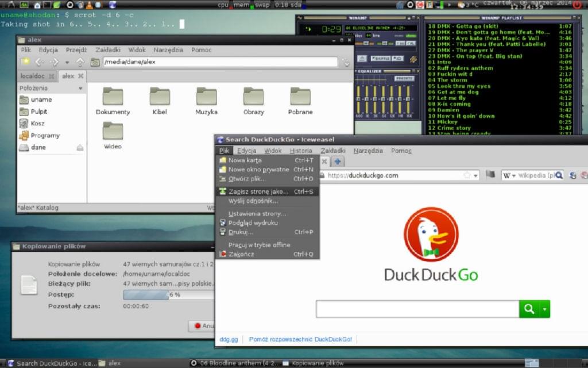Open the search engine selector next to Wikipedia
Screen dimensions: 588x368
point(509,175)
